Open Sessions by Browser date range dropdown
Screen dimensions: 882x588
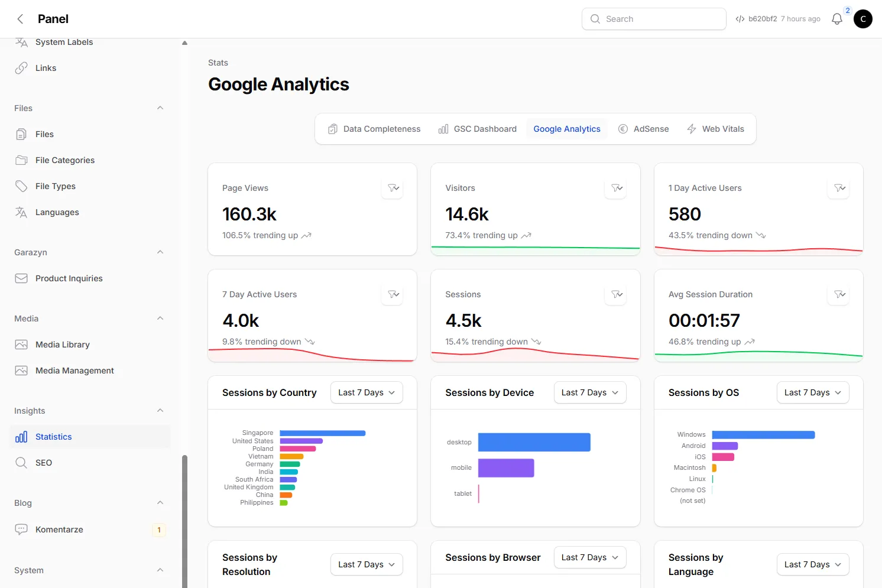(x=590, y=557)
